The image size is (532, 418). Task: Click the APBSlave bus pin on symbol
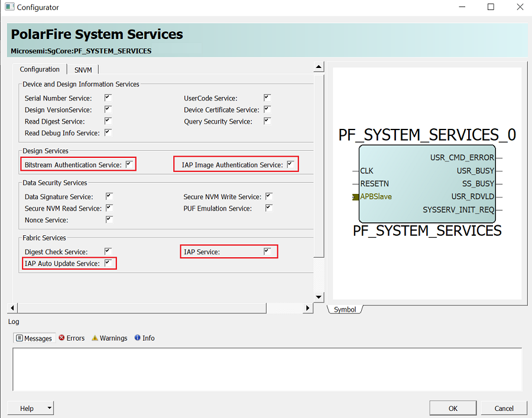355,196
